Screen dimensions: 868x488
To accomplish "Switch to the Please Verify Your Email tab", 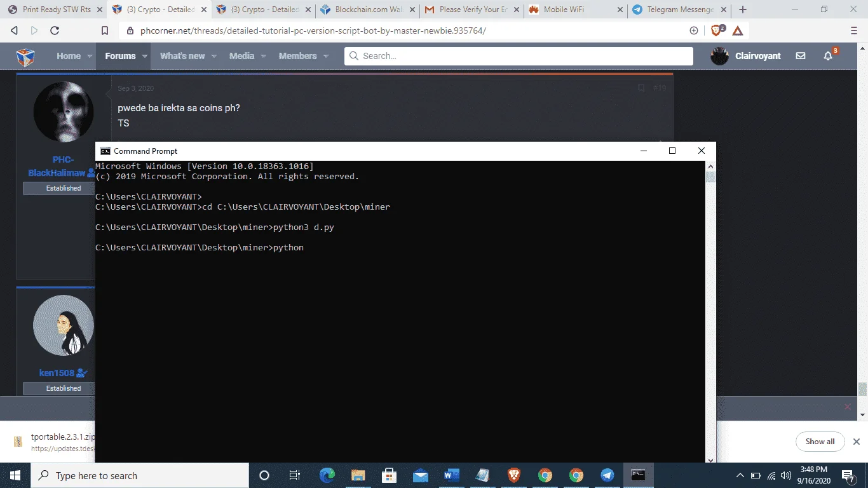I will pyautogui.click(x=470, y=10).
